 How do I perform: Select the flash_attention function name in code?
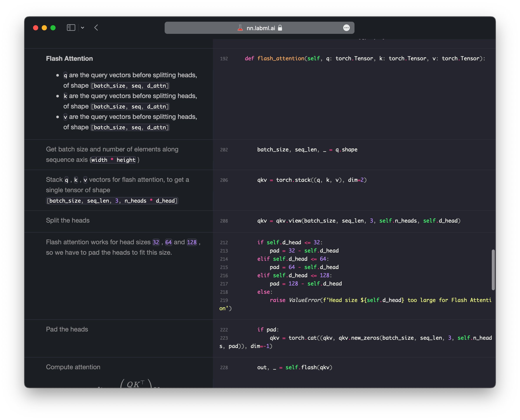click(280, 59)
